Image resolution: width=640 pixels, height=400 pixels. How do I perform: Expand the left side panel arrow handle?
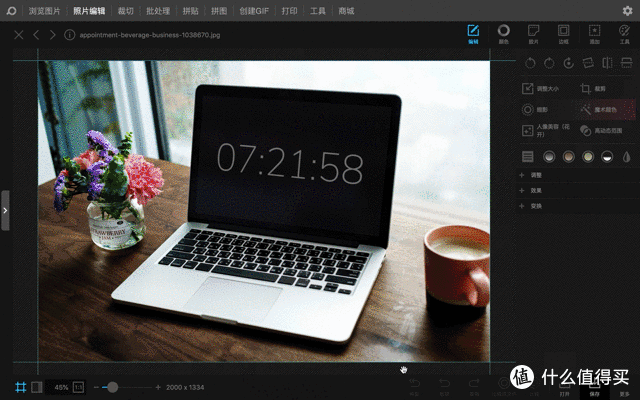pyautogui.click(x=5, y=210)
